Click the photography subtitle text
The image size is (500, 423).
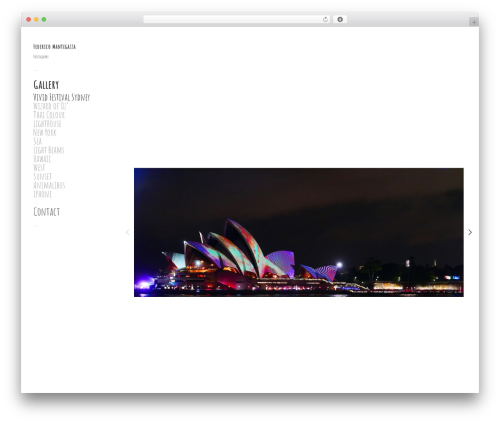click(41, 57)
